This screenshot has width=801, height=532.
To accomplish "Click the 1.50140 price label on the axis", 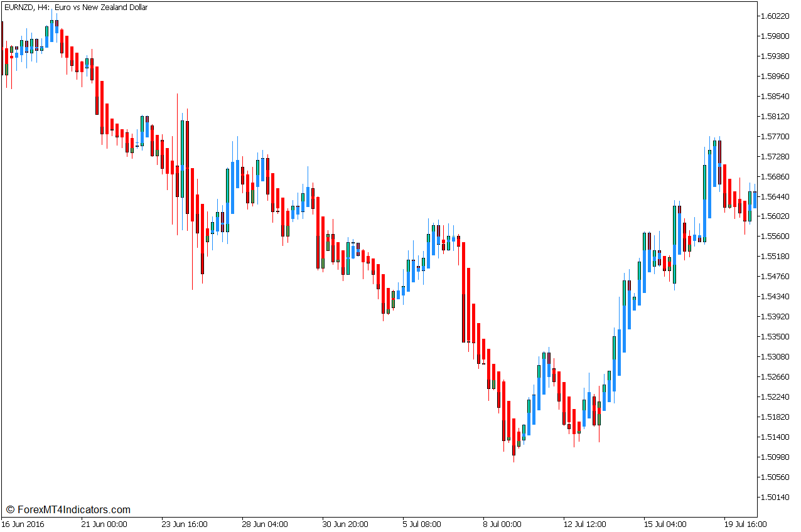I will (x=777, y=497).
